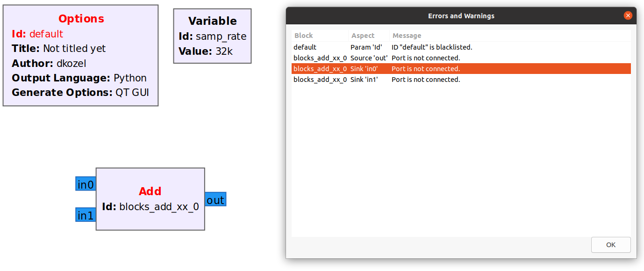This screenshot has height=271, width=644.
Task: Click the Sink 'in0' aspect cell
Action: 369,69
